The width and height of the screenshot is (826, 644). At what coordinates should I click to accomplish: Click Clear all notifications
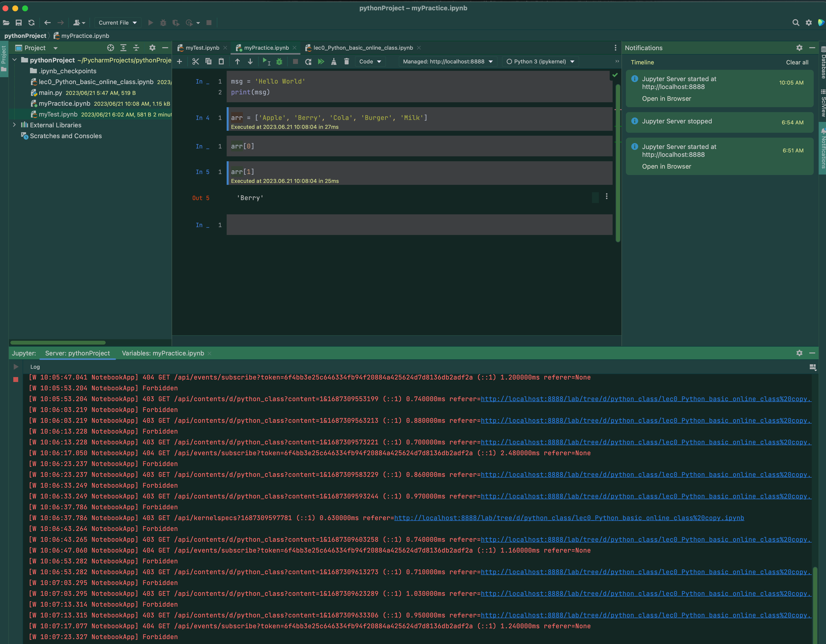(797, 62)
